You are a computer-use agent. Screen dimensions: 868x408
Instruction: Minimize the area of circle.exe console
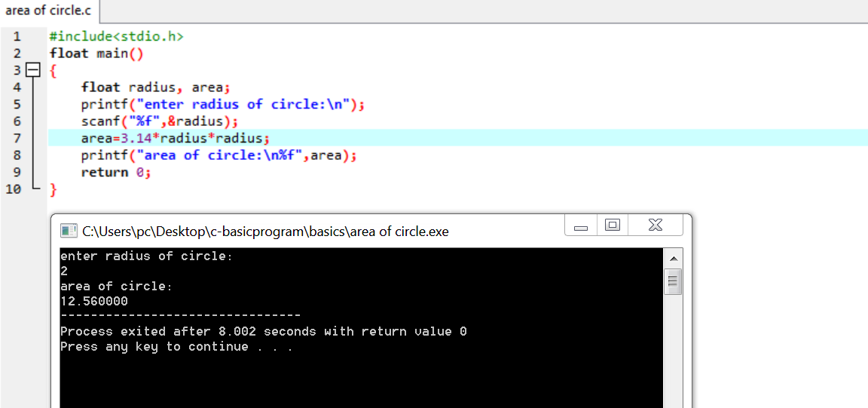point(581,225)
